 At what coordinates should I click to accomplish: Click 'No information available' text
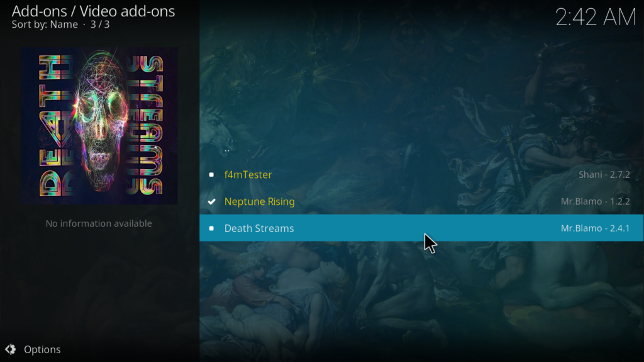point(99,223)
